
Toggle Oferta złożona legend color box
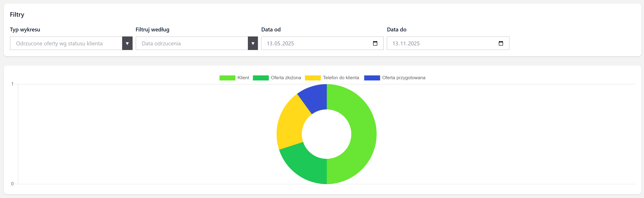tap(261, 78)
